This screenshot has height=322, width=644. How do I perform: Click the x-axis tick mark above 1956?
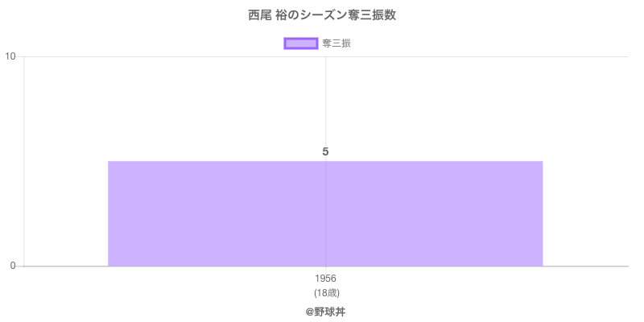pyautogui.click(x=325, y=270)
